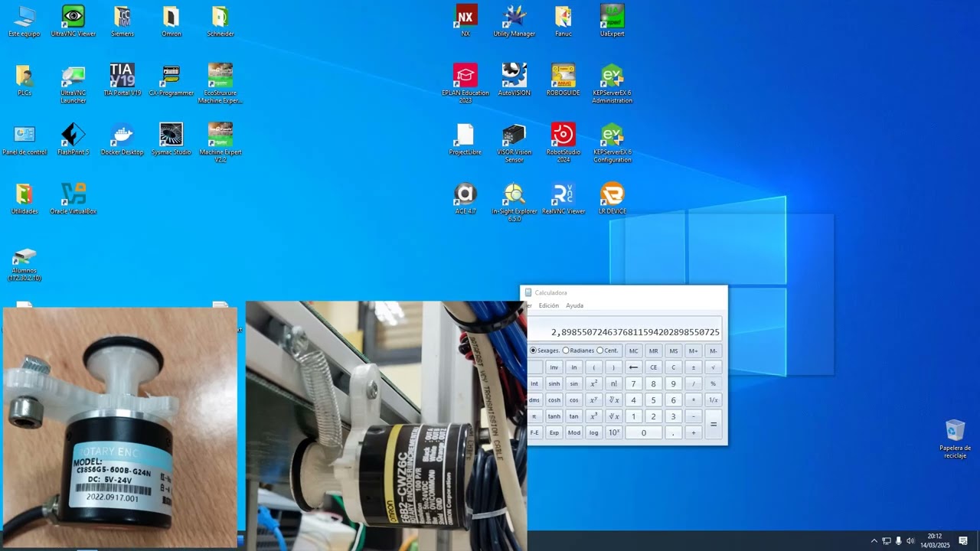The image size is (980, 551).
Task: Open the CX-Programmer shortcut
Action: click(171, 80)
